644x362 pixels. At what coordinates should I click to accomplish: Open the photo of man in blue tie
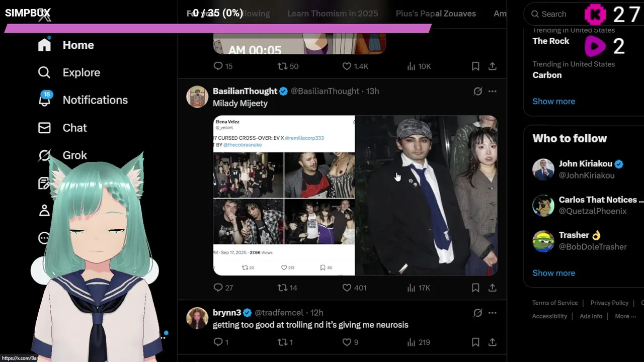click(427, 196)
